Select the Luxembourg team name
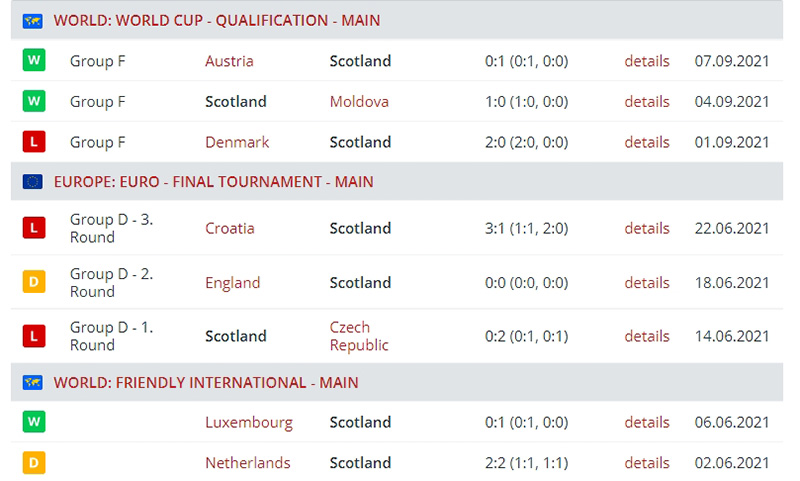 [x=249, y=423]
